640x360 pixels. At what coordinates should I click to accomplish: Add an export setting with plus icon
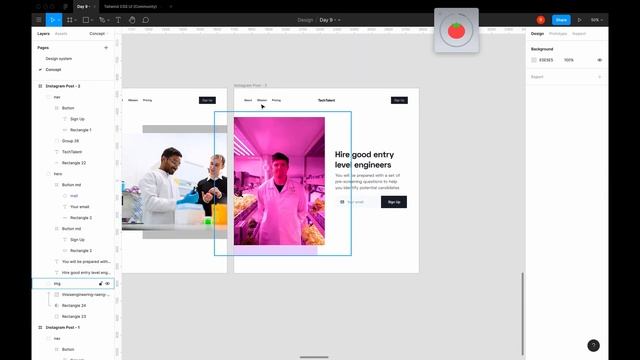[x=600, y=77]
